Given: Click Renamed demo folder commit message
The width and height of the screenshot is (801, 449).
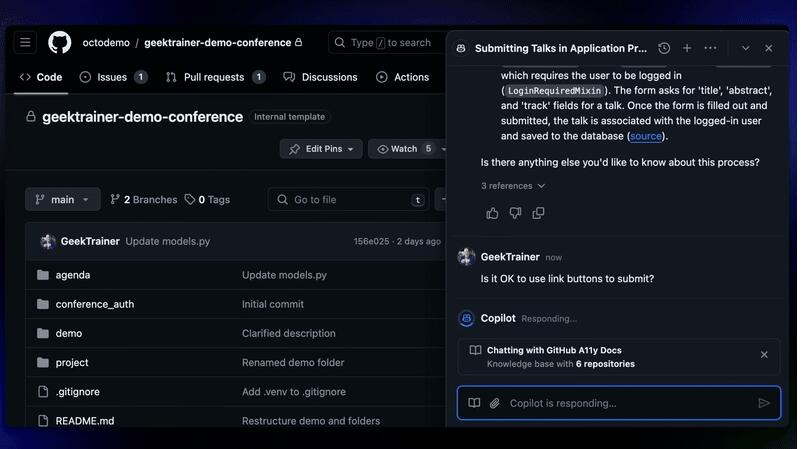Looking at the screenshot, I should (x=293, y=362).
